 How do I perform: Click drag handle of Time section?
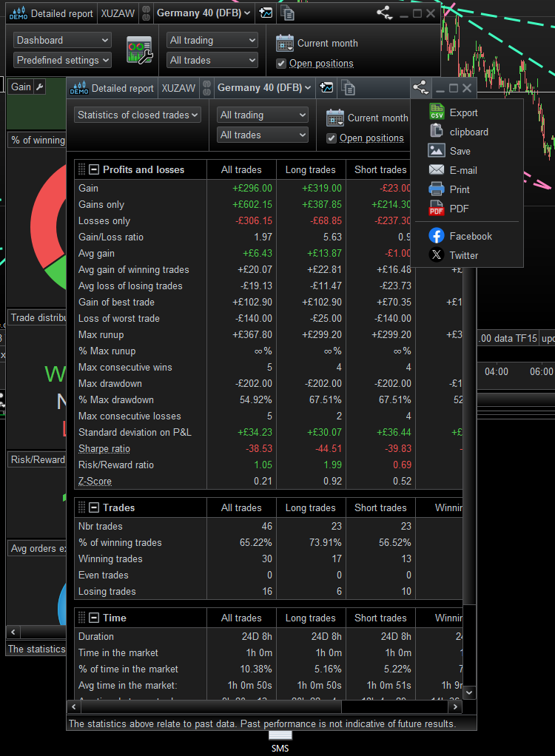81,618
